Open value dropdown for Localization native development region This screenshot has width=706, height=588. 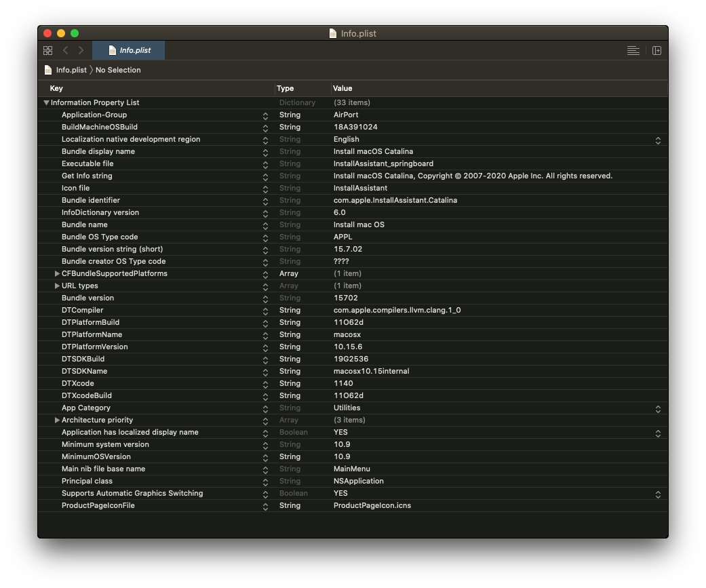pos(658,140)
